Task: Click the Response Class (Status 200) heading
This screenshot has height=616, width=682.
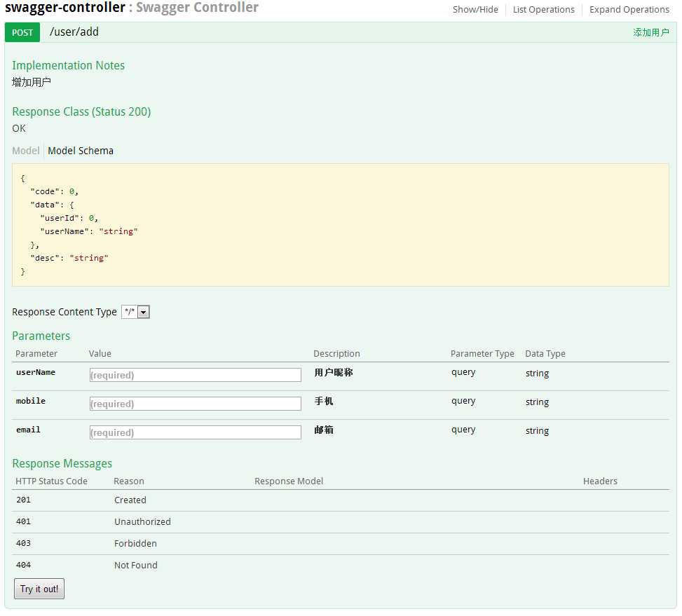Action: (x=81, y=111)
